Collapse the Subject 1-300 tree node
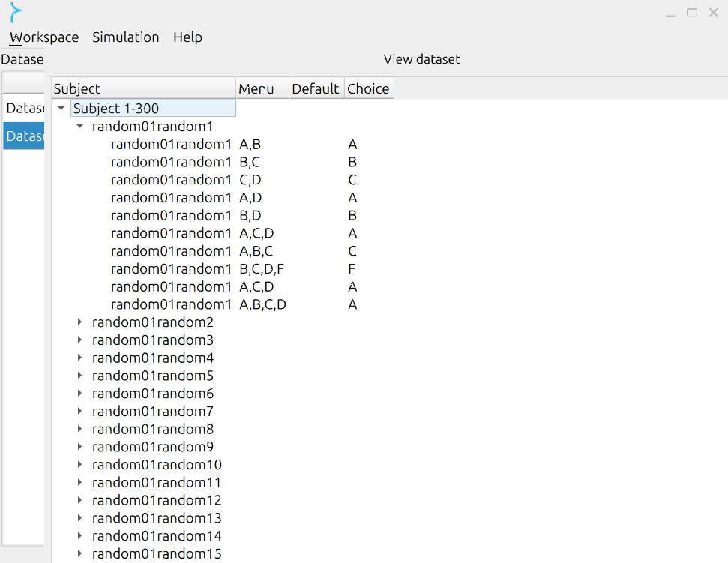The height and width of the screenshot is (563, 728). pyautogui.click(x=61, y=108)
